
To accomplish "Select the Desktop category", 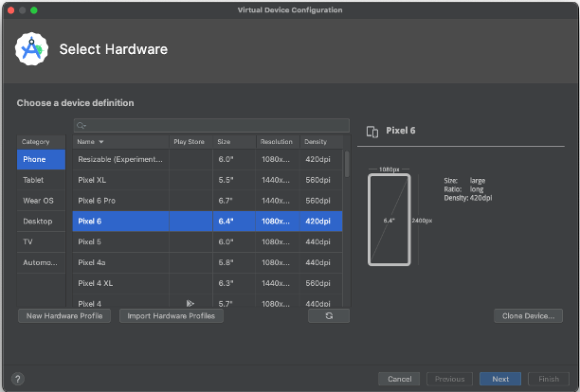I will coord(41,222).
